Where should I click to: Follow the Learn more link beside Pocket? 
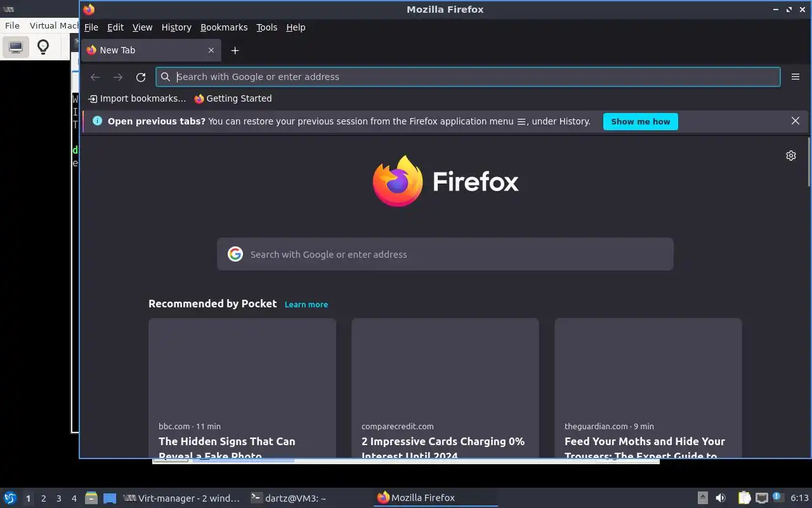tap(306, 305)
